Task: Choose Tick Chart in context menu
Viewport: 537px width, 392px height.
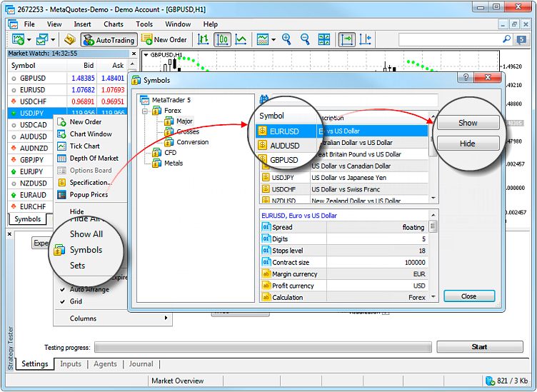Action: 84,146
